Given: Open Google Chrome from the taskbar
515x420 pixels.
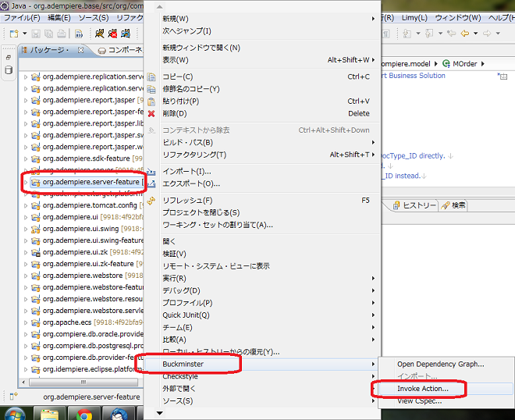Looking at the screenshot, I should [x=84, y=414].
